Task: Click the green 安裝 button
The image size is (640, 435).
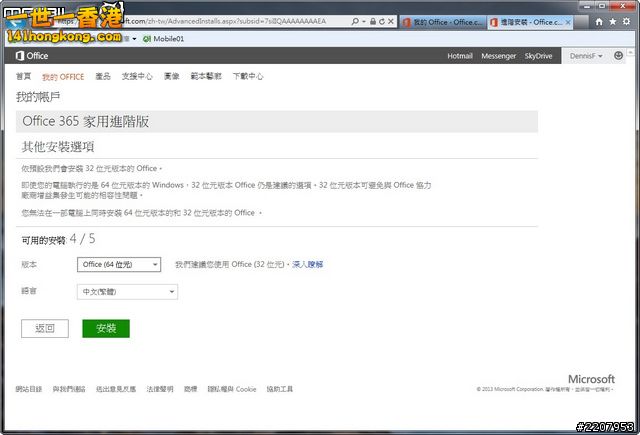Action: click(x=105, y=328)
